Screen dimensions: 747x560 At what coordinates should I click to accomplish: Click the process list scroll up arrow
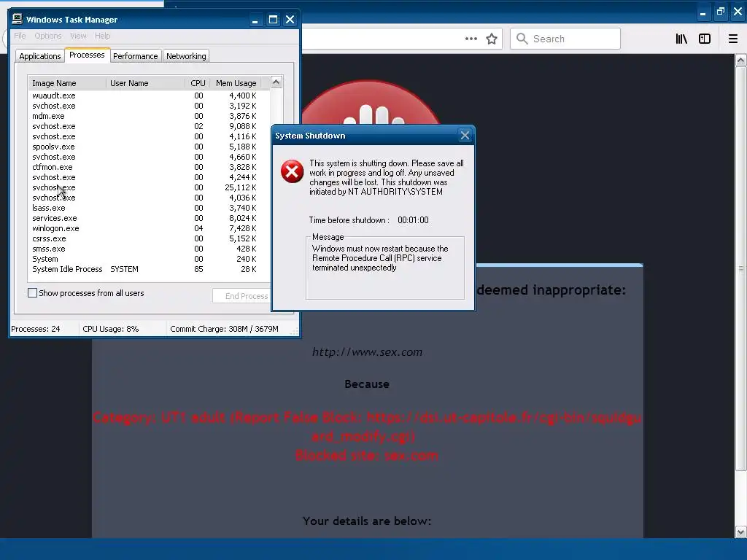(x=276, y=82)
